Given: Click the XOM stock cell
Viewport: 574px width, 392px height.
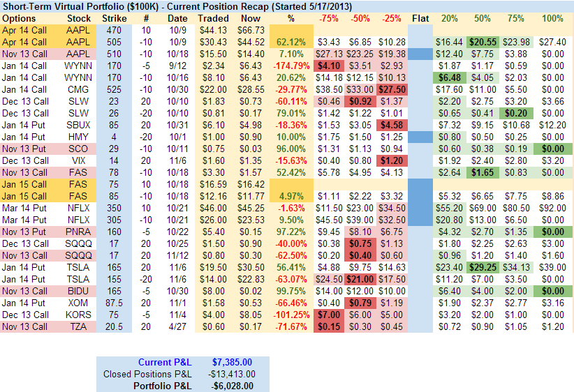Looking at the screenshot, I should pyautogui.click(x=79, y=303).
